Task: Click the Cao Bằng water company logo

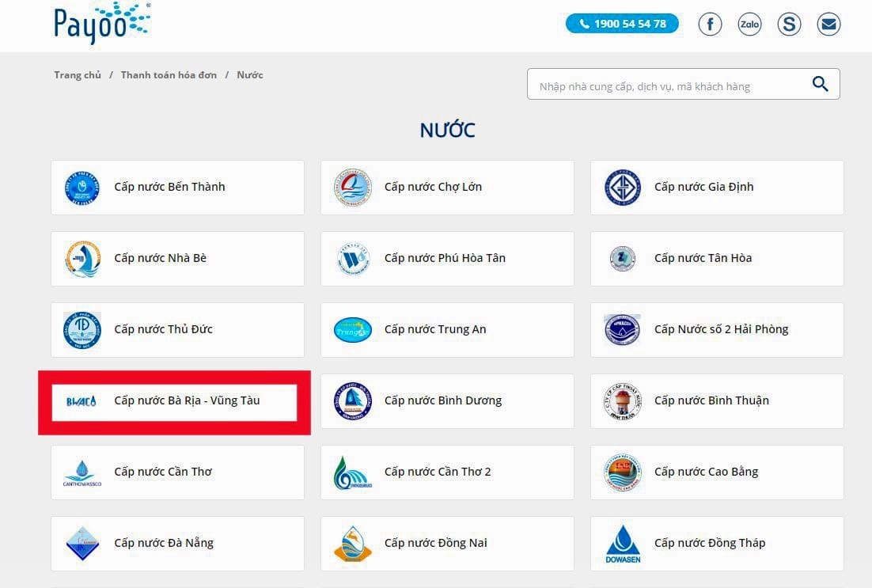Action: (623, 472)
